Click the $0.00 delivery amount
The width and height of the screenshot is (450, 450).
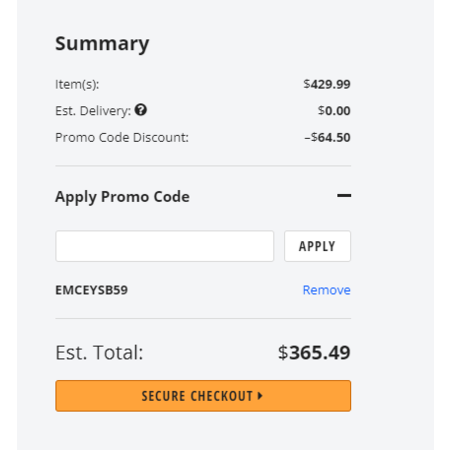[334, 111]
